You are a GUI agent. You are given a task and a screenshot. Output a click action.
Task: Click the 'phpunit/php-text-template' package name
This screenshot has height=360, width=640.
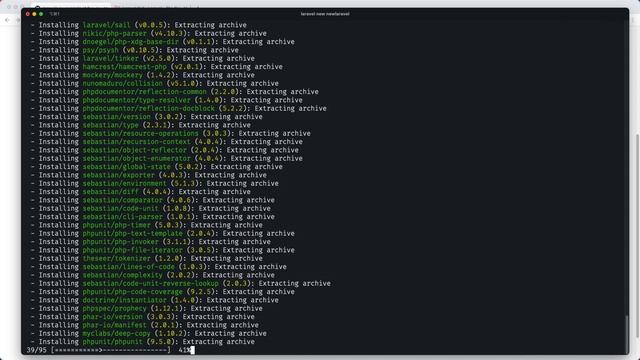click(x=132, y=233)
